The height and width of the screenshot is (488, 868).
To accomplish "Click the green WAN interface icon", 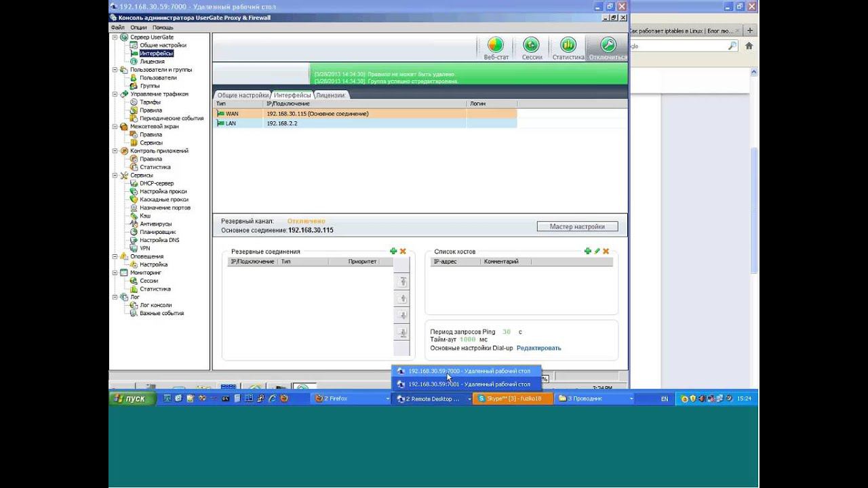I will coord(220,114).
